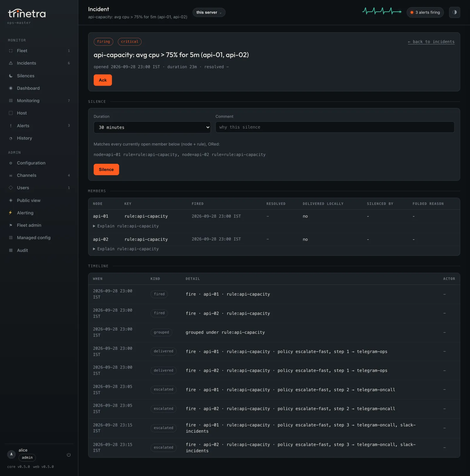Click the Managed config icon

11,238
